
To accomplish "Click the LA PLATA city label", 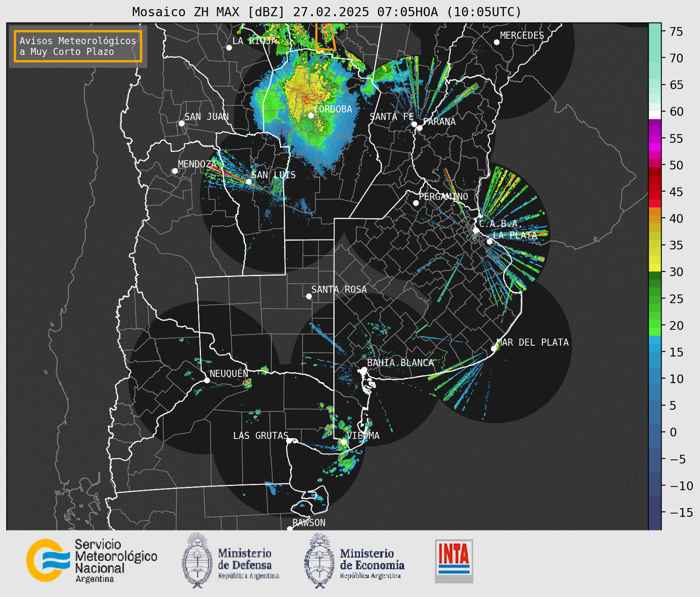I will (515, 235).
